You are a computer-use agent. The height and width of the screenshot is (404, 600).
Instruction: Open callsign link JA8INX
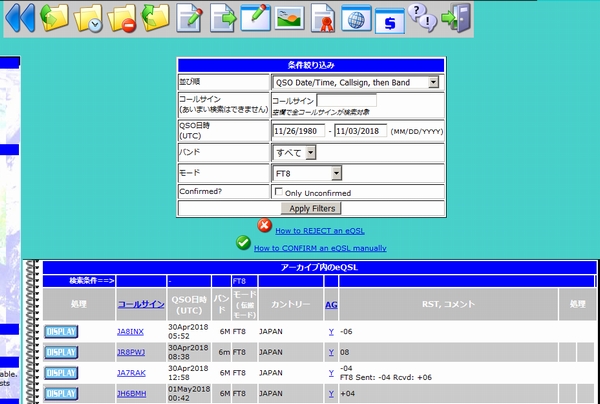[x=130, y=332]
